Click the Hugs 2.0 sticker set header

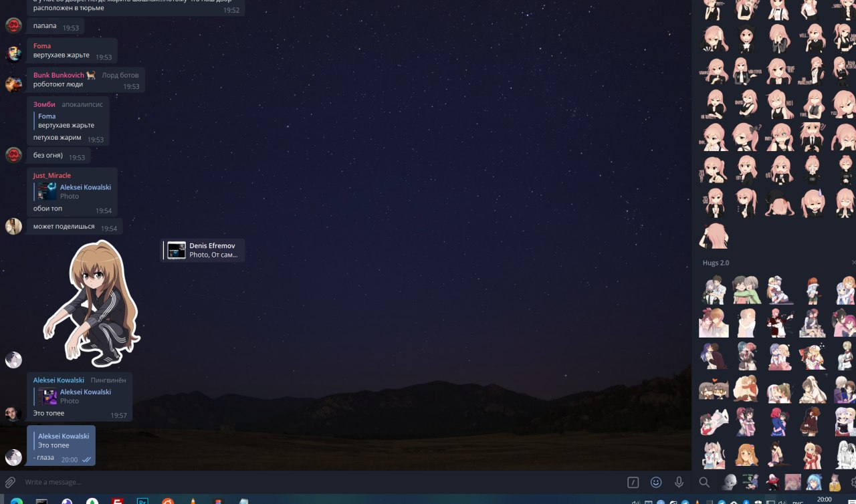[x=716, y=263]
